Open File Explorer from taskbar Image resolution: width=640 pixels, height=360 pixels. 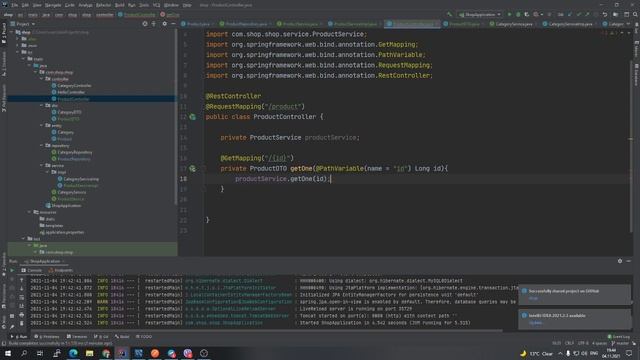click(89, 353)
